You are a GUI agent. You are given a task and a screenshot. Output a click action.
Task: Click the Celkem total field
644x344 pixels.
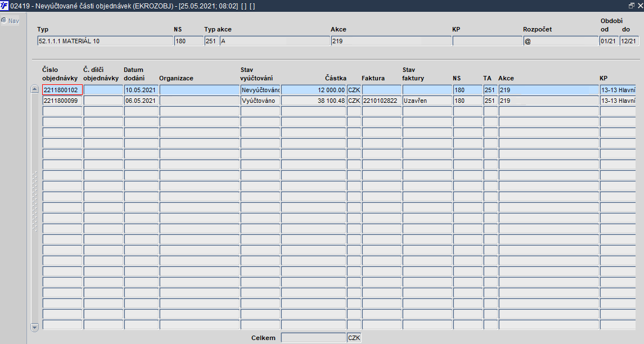point(313,338)
